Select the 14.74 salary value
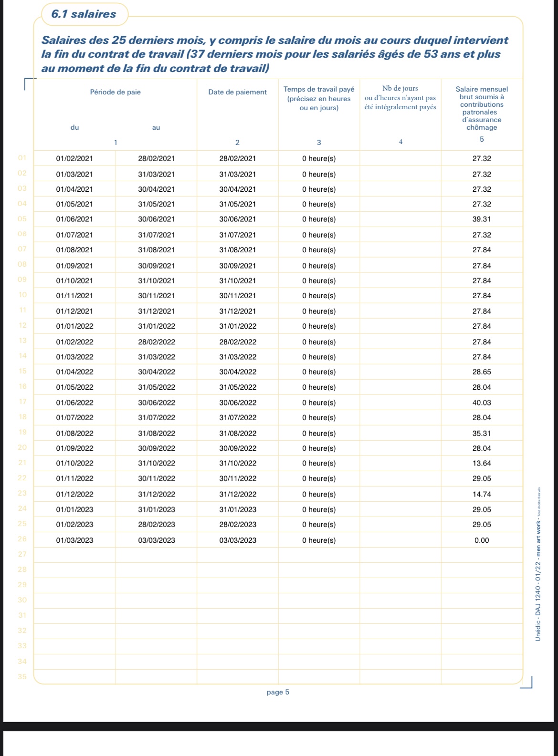 tap(482, 494)
